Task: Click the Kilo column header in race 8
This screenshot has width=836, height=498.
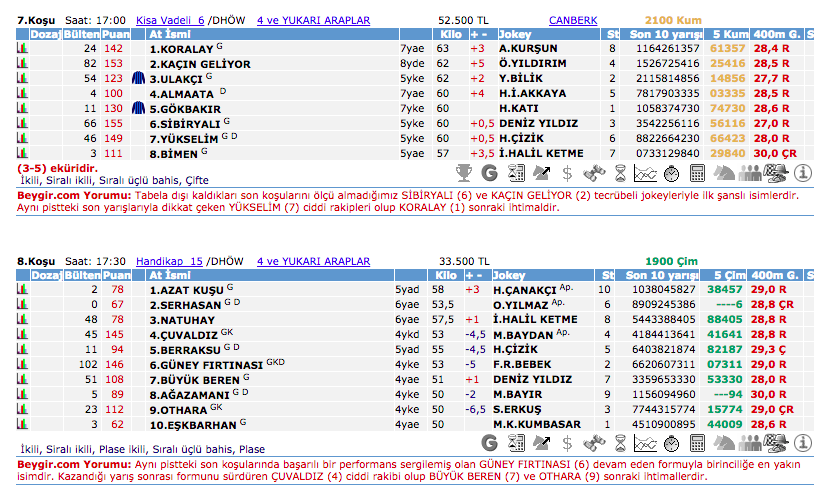Action: tap(444, 274)
